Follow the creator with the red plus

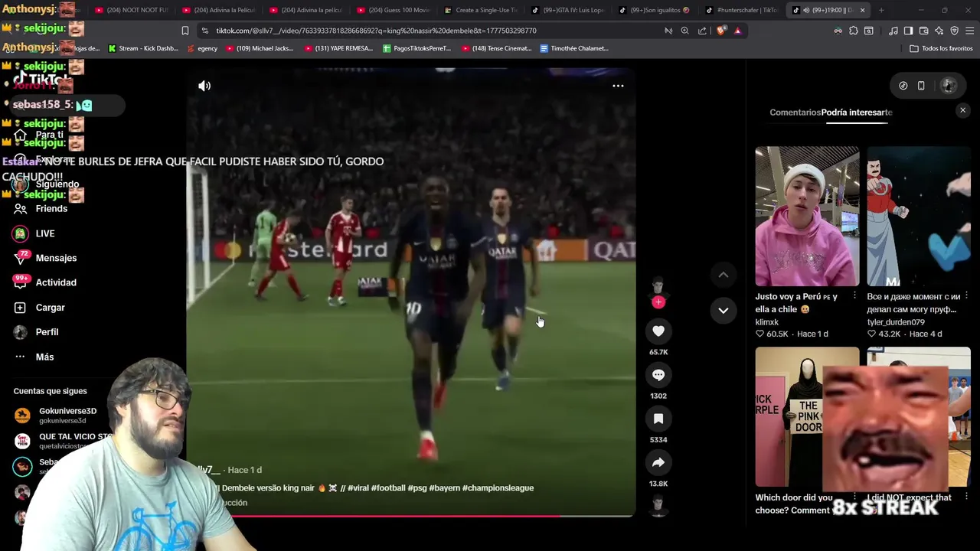(658, 302)
